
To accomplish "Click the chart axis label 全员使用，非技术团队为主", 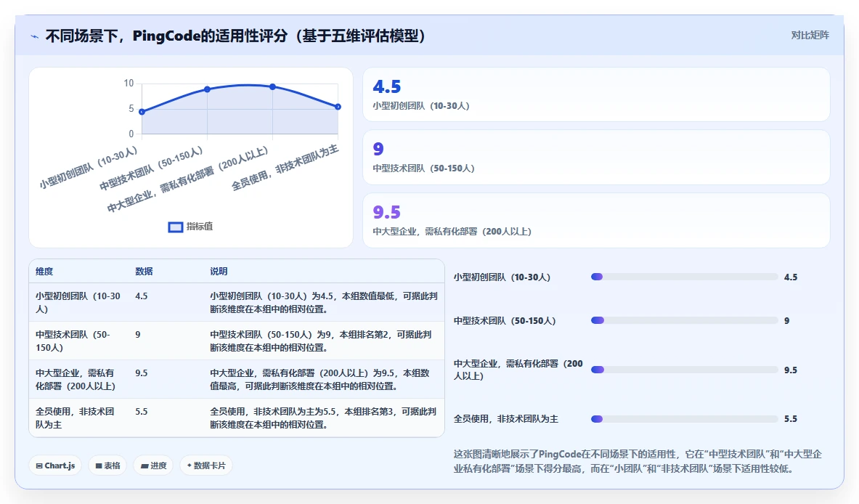I will [285, 168].
